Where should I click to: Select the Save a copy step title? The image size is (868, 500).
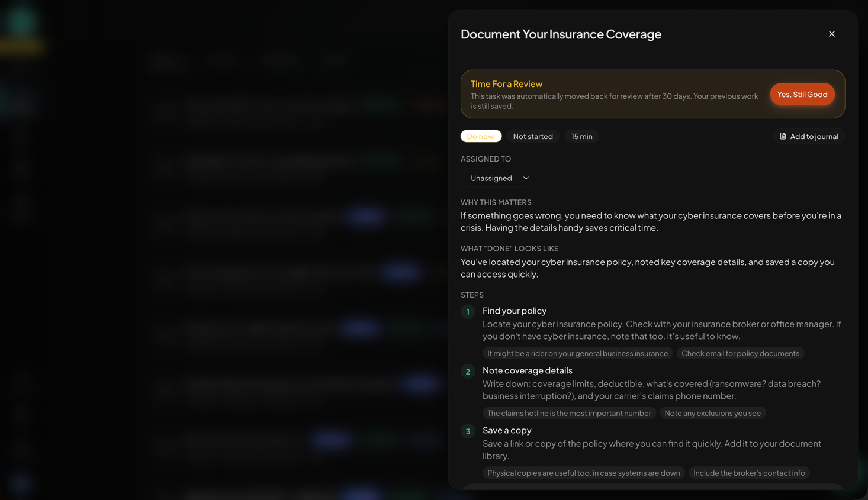507,430
